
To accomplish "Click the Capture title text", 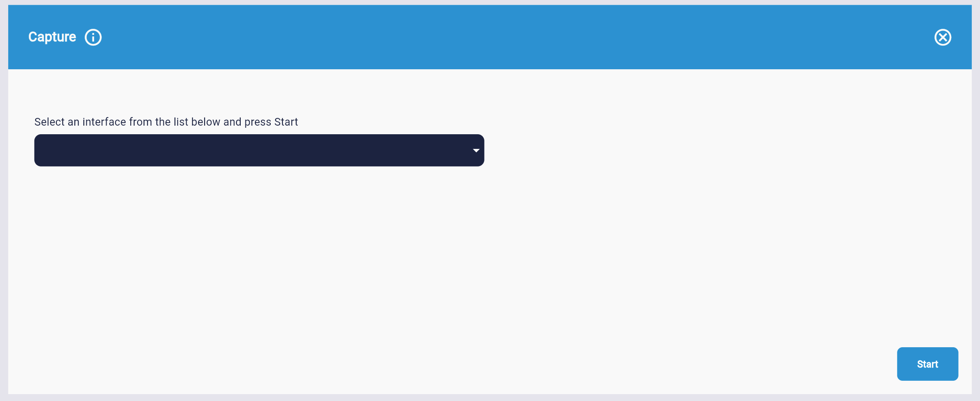I will (x=52, y=37).
